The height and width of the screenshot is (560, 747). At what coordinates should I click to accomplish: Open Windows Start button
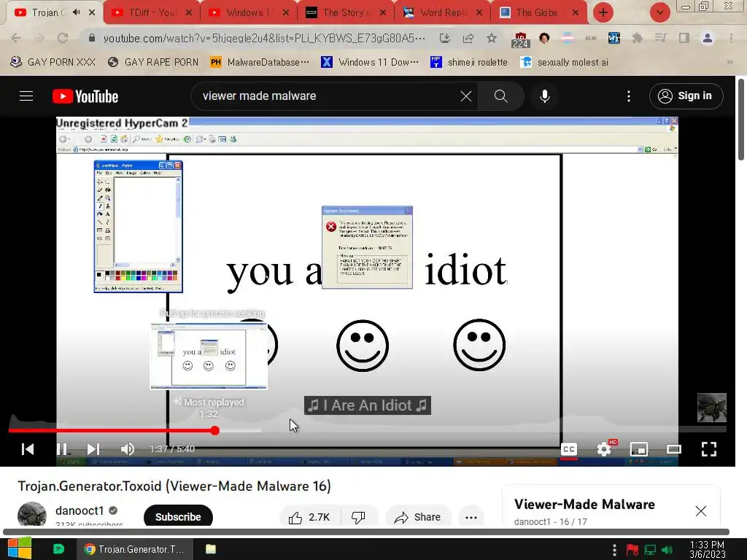20,549
